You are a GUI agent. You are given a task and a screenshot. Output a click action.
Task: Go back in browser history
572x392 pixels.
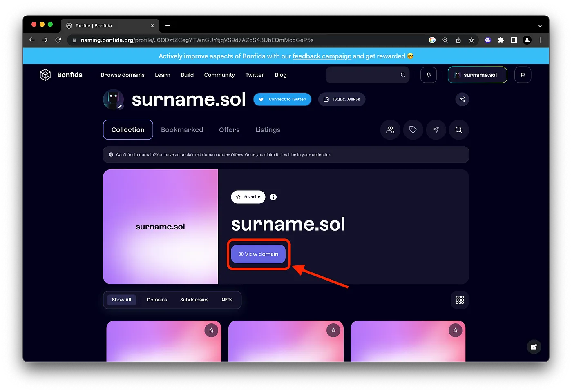point(32,40)
